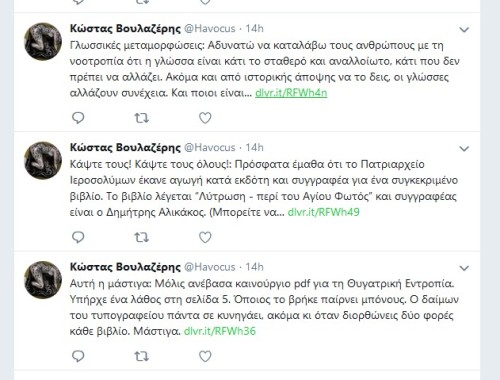Screen dimensions: 500x380
Task: Open the 14h timestamp of Κάψτε τους tweet
Action: point(254,147)
